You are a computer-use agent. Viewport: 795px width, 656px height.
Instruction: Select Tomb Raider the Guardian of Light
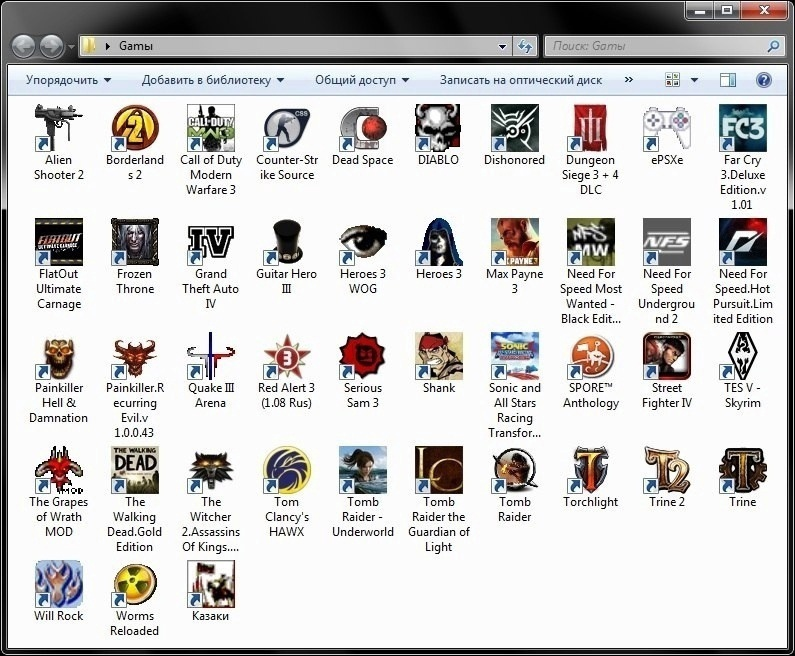(x=439, y=470)
